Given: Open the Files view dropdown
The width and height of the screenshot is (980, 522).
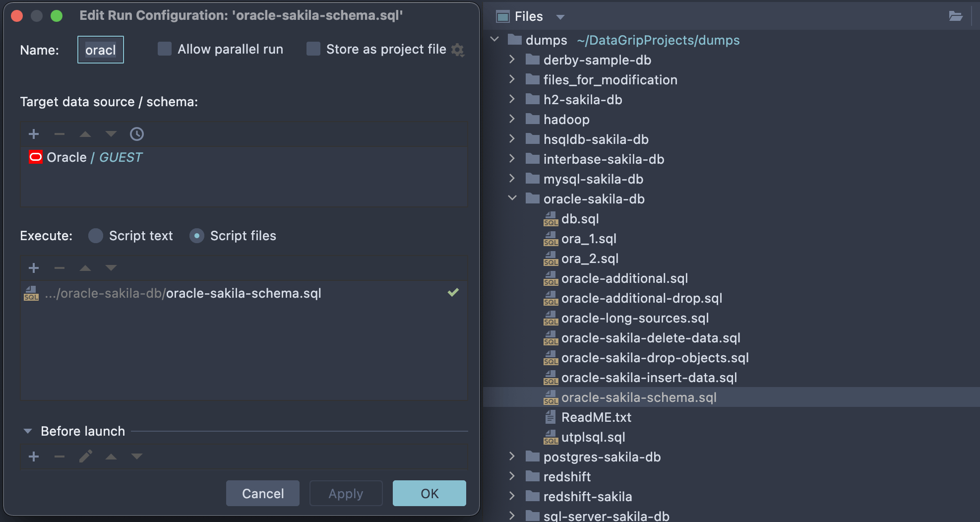Looking at the screenshot, I should [560, 17].
